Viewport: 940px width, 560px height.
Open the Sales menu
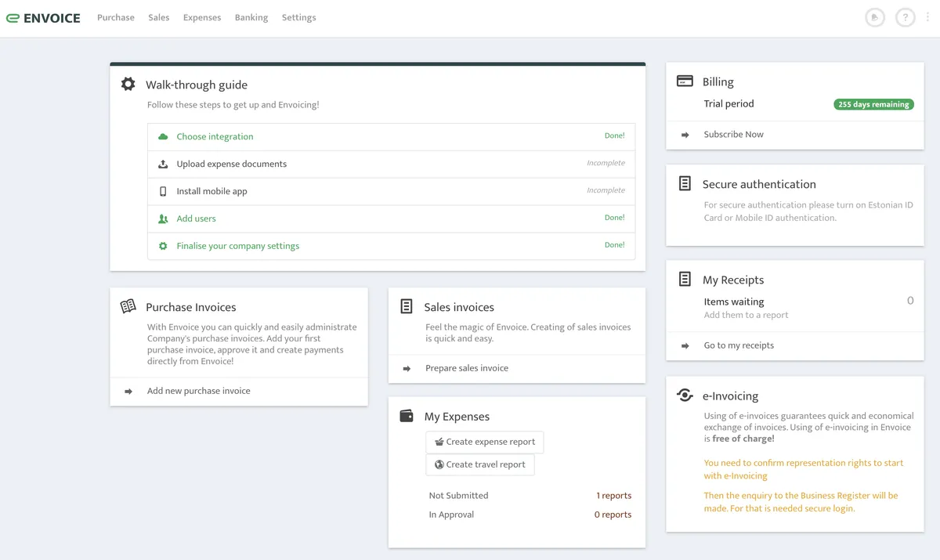159,17
